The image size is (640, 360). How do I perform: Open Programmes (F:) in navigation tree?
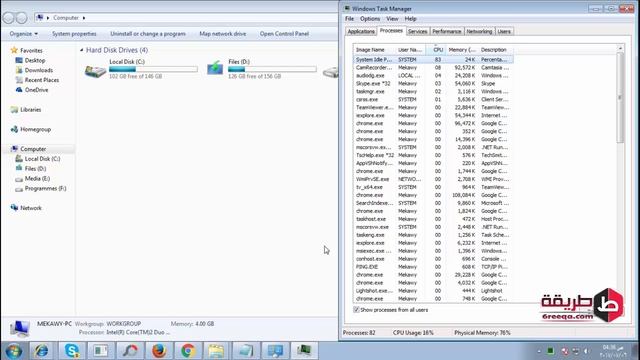[x=41, y=189]
